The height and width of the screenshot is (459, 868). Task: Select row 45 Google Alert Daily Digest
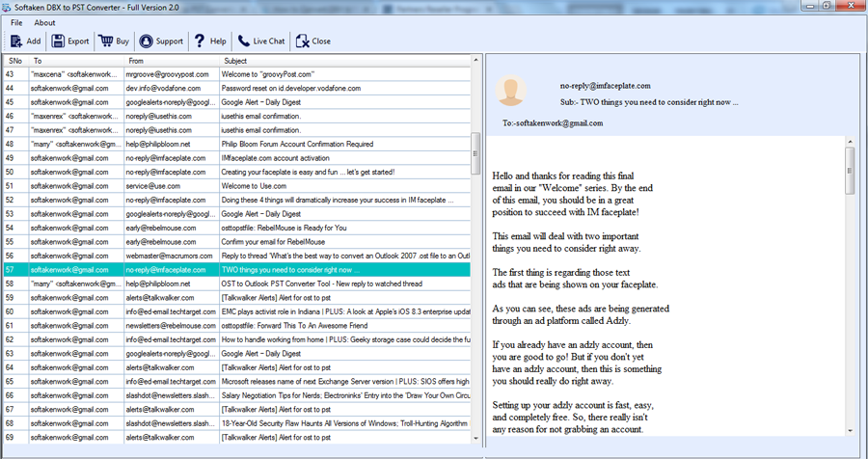coord(237,102)
